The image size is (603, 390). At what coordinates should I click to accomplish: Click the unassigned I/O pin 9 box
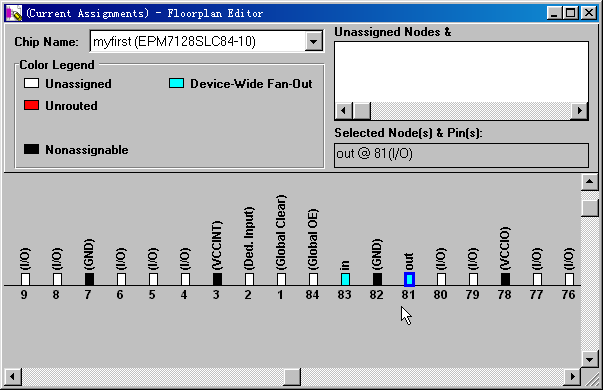pyautogui.click(x=25, y=279)
